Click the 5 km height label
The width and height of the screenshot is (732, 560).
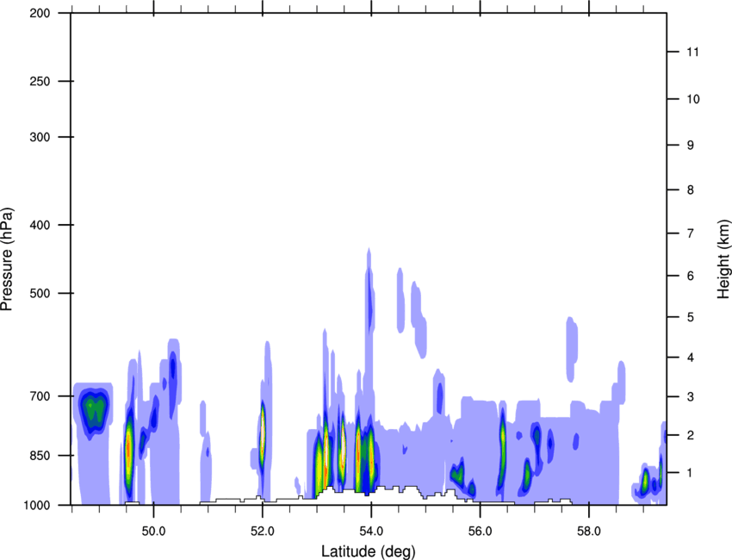coord(691,317)
